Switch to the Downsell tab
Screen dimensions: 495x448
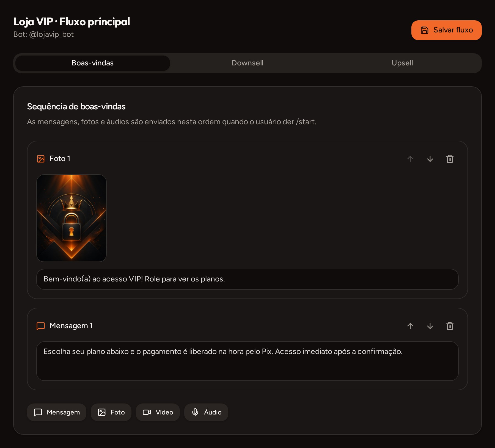click(x=248, y=63)
